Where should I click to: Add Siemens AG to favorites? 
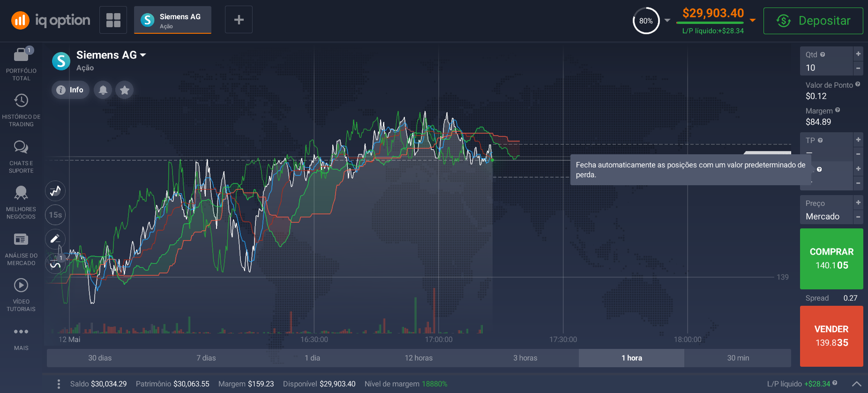(125, 90)
